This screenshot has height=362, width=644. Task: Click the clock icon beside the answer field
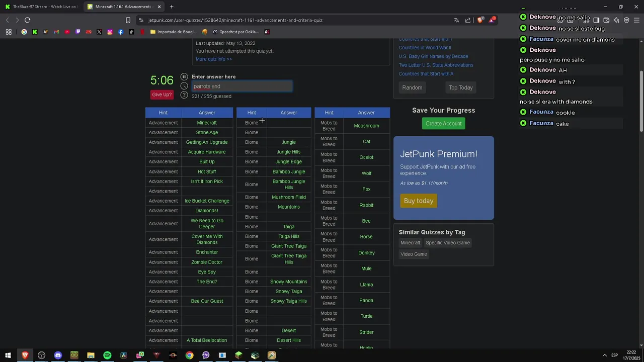pyautogui.click(x=184, y=86)
